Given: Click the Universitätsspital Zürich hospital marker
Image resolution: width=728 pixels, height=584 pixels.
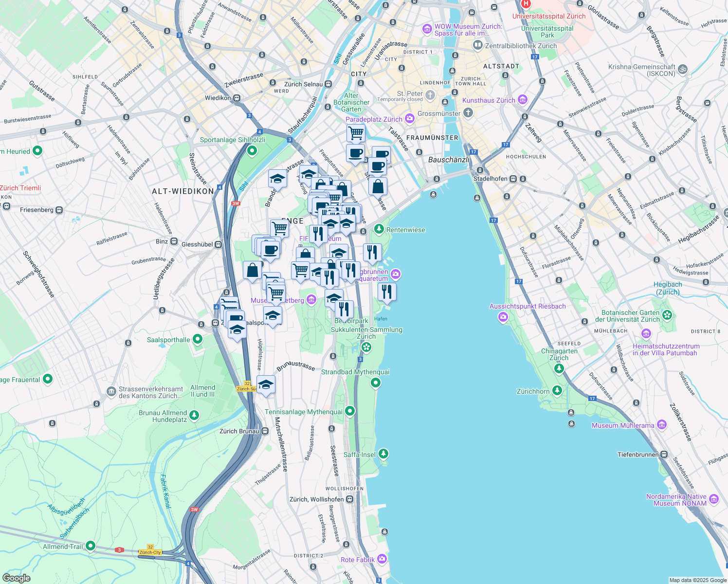Looking at the screenshot, I should click(x=526, y=4).
